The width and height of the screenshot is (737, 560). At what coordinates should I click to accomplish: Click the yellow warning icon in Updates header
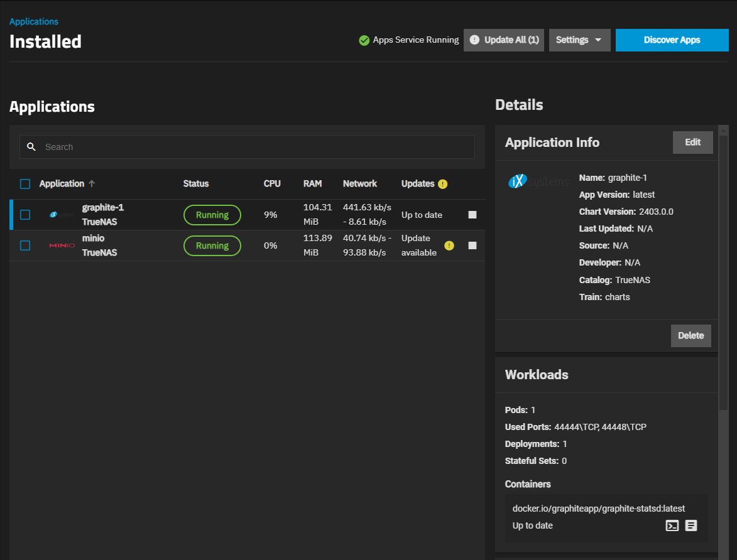click(x=443, y=184)
